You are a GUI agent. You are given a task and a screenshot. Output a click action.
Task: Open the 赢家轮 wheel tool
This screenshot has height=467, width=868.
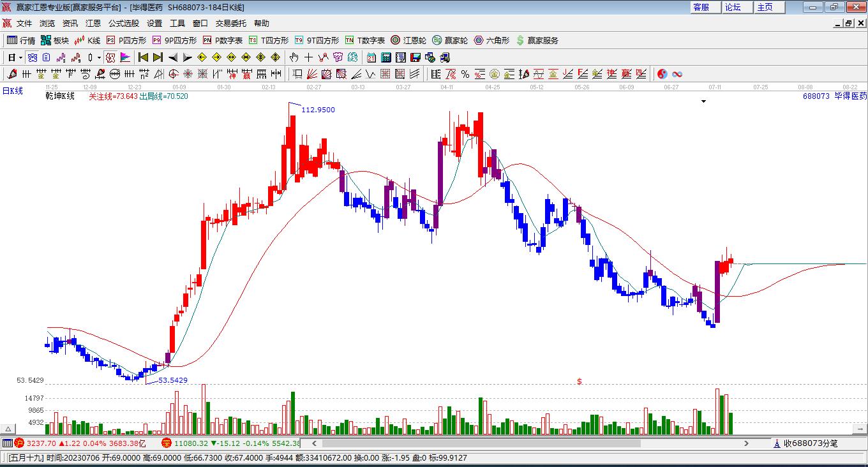450,40
